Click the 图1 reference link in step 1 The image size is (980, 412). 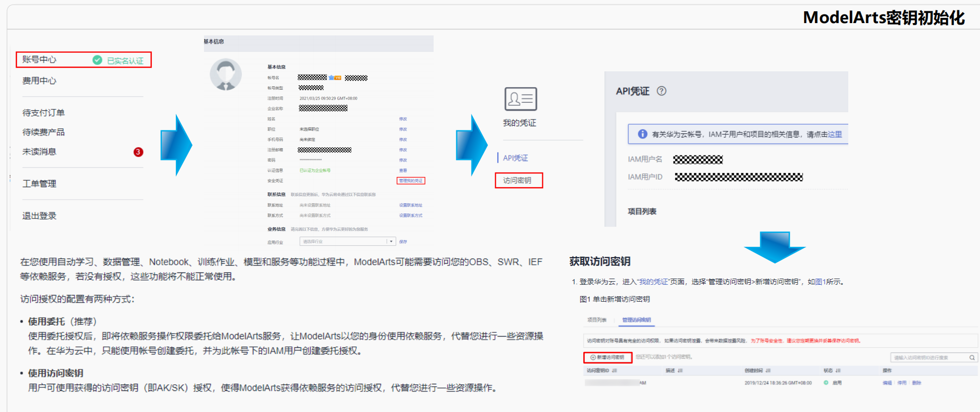tap(820, 282)
